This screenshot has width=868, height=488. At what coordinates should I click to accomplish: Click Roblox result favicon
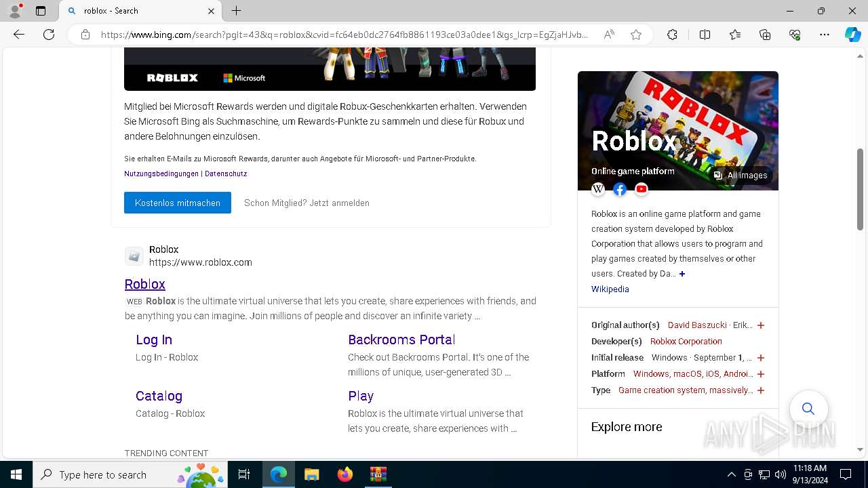click(x=134, y=256)
